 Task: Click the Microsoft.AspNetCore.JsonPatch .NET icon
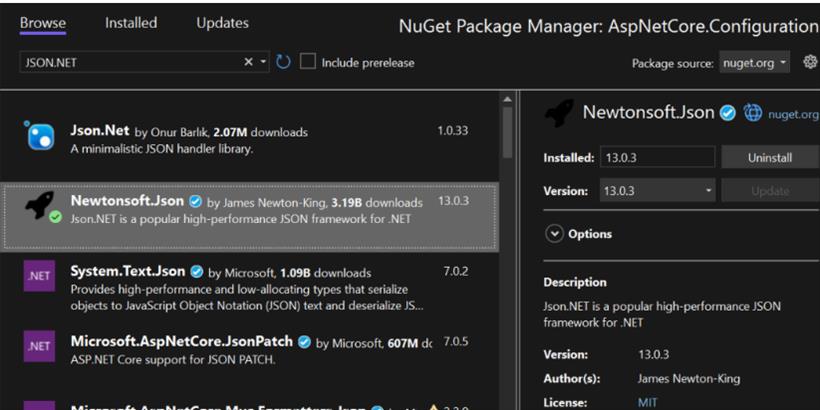click(x=39, y=346)
